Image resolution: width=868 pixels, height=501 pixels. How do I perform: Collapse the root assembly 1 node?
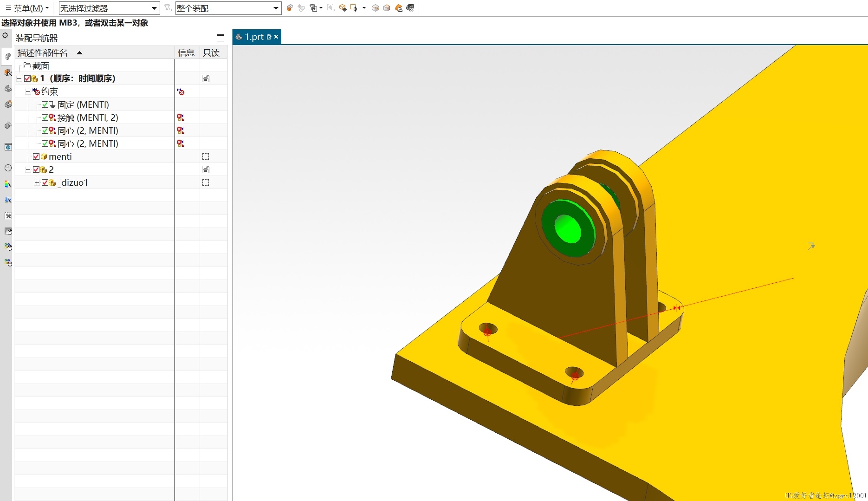coord(19,78)
